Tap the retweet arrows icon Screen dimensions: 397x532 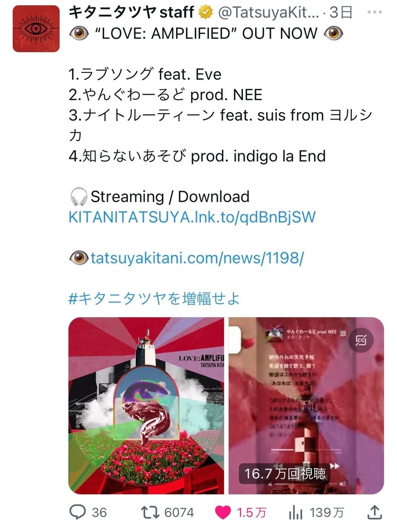pyautogui.click(x=150, y=512)
